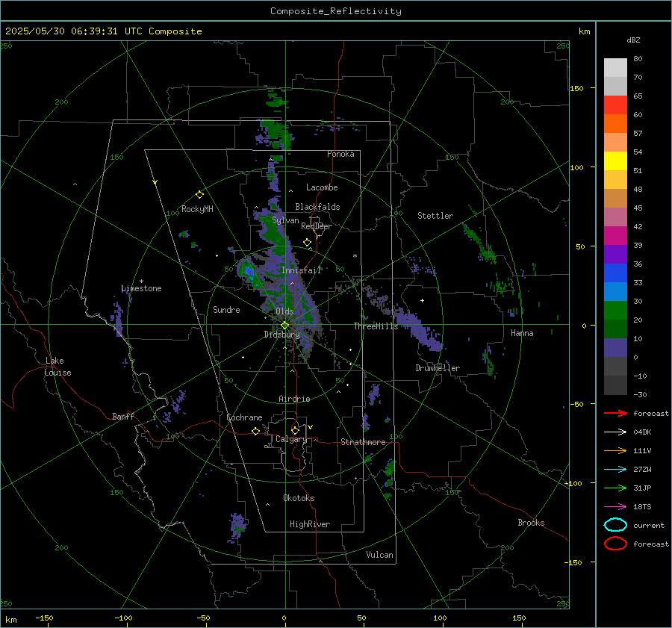Click the Calgary city label
The image size is (672, 628).
click(x=291, y=439)
